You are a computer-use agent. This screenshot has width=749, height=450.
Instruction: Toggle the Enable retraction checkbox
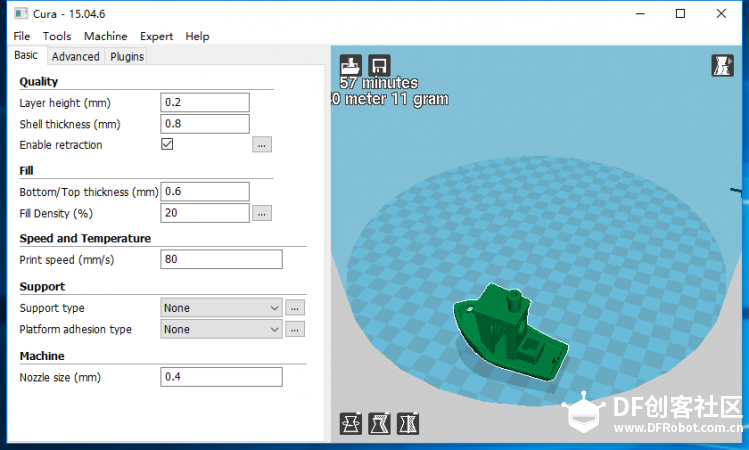pyautogui.click(x=167, y=144)
